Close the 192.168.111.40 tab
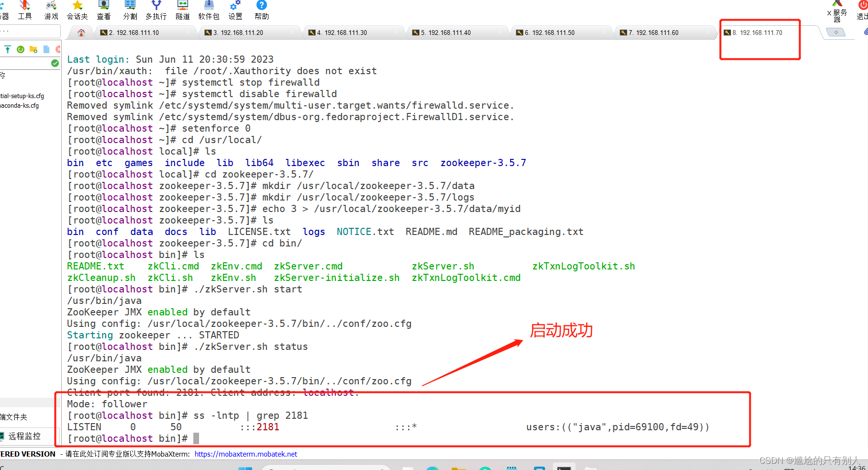The width and height of the screenshot is (868, 470). [x=500, y=33]
